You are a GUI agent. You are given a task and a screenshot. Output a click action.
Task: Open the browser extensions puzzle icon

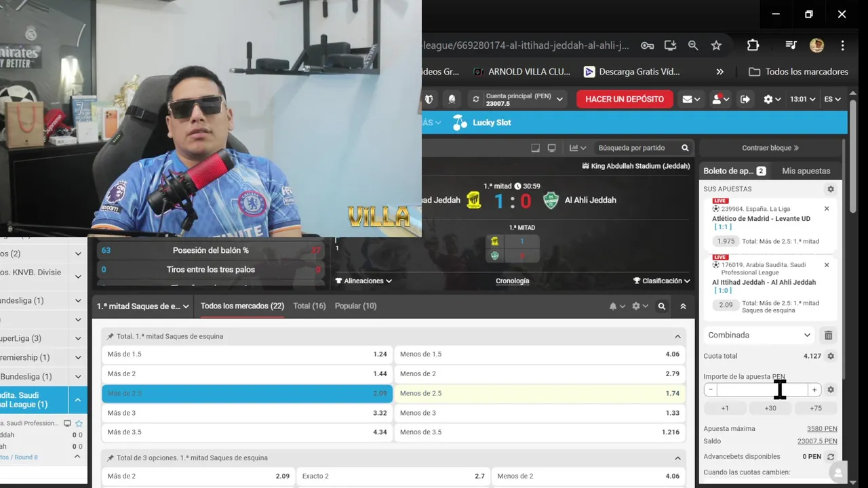pos(753,45)
